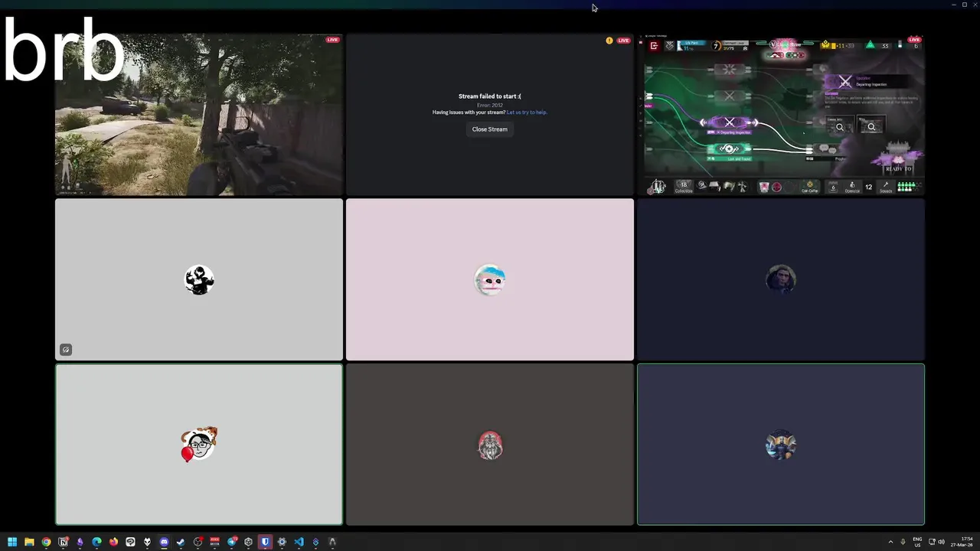This screenshot has width=980, height=551.
Task: Select the blue-gold armored avatar tile
Action: (781, 445)
